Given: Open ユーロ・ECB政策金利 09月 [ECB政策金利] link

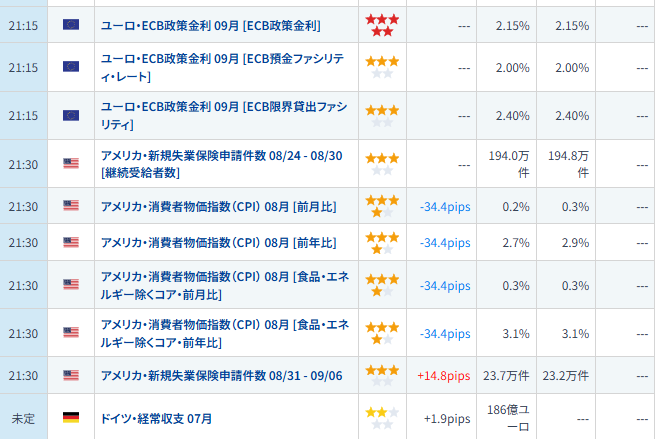Looking at the screenshot, I should point(210,24).
